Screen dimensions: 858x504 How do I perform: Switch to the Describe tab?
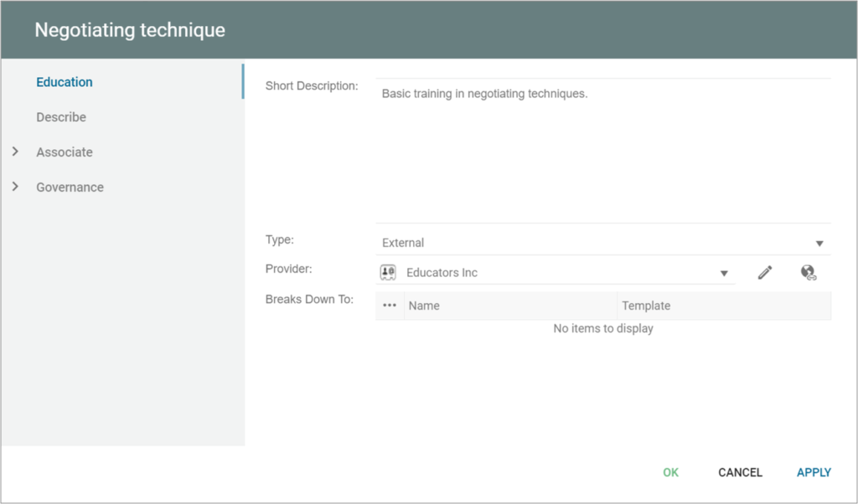tap(61, 117)
